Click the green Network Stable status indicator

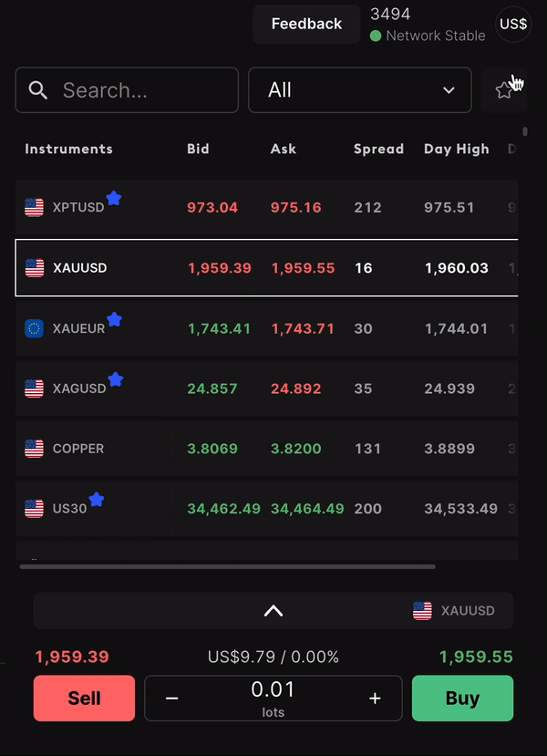[x=376, y=36]
